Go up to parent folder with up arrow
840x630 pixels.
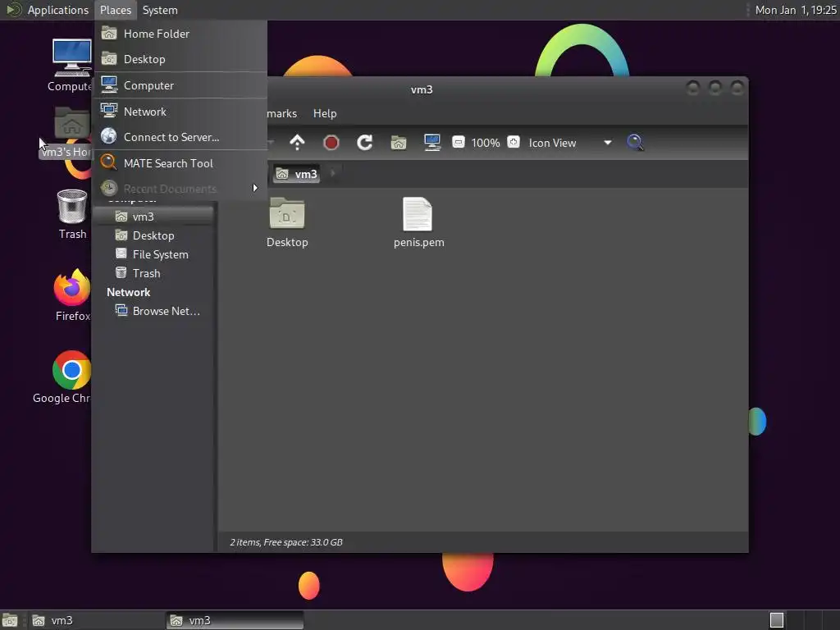(297, 143)
